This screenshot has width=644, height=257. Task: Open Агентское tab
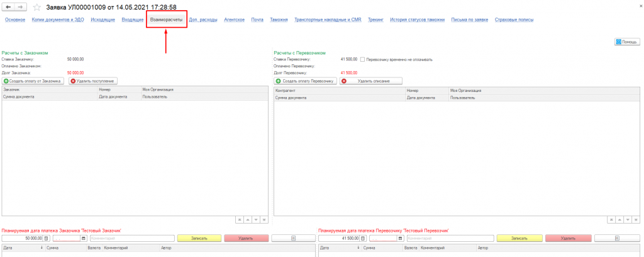pyautogui.click(x=235, y=20)
